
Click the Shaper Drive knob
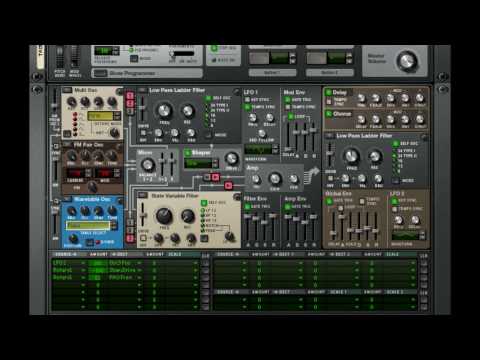[231, 159]
